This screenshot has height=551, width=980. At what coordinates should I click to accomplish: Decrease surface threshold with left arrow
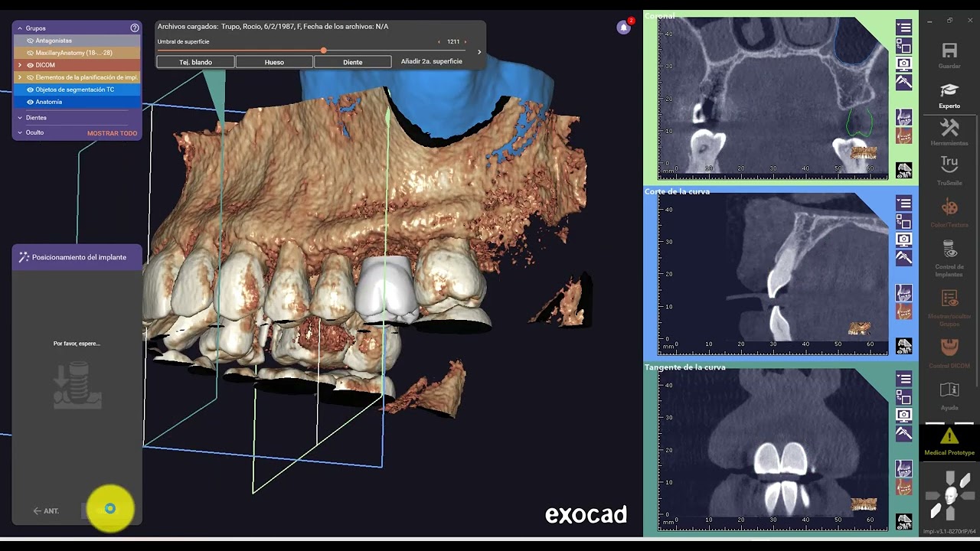tap(439, 42)
